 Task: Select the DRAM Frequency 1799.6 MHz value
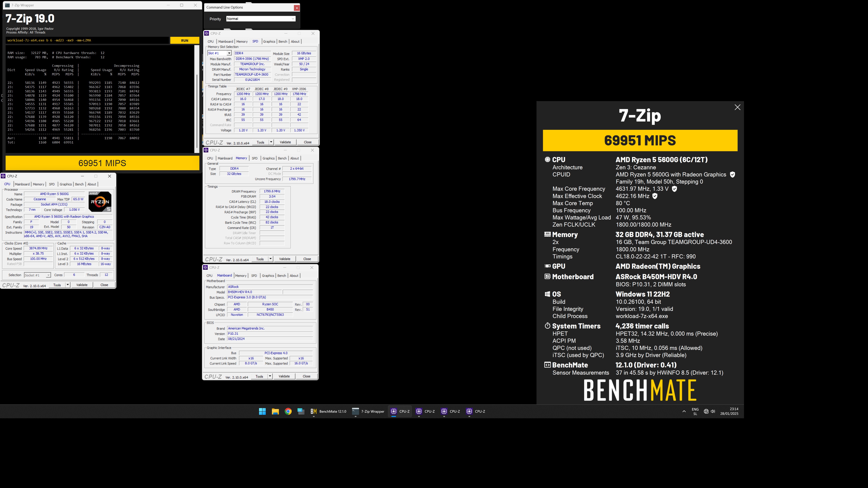[x=272, y=191]
